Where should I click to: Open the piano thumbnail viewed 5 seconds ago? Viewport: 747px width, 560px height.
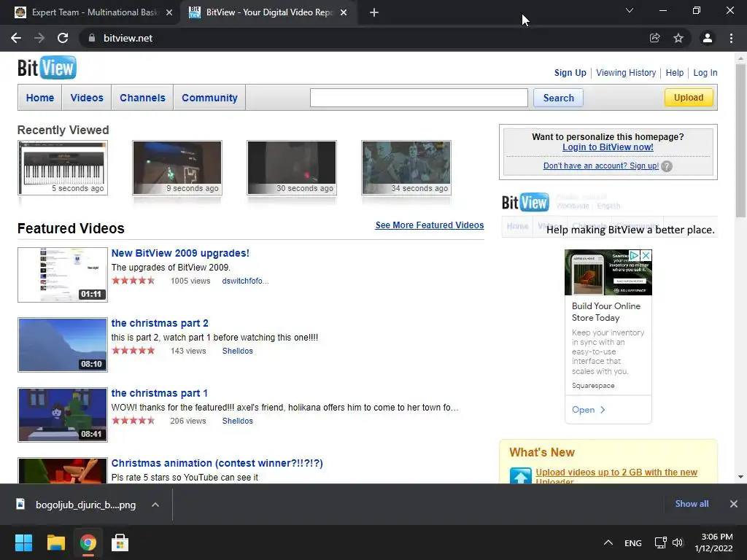(63, 168)
